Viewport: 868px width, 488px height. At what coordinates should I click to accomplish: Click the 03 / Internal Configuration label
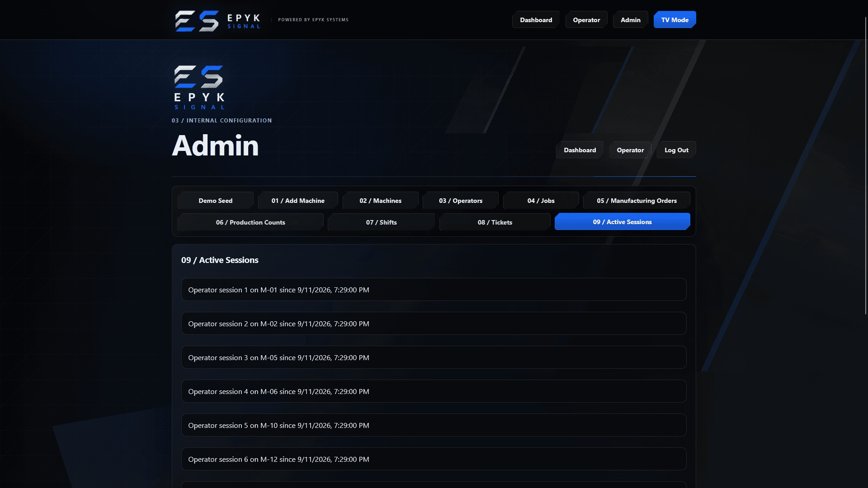click(x=222, y=121)
